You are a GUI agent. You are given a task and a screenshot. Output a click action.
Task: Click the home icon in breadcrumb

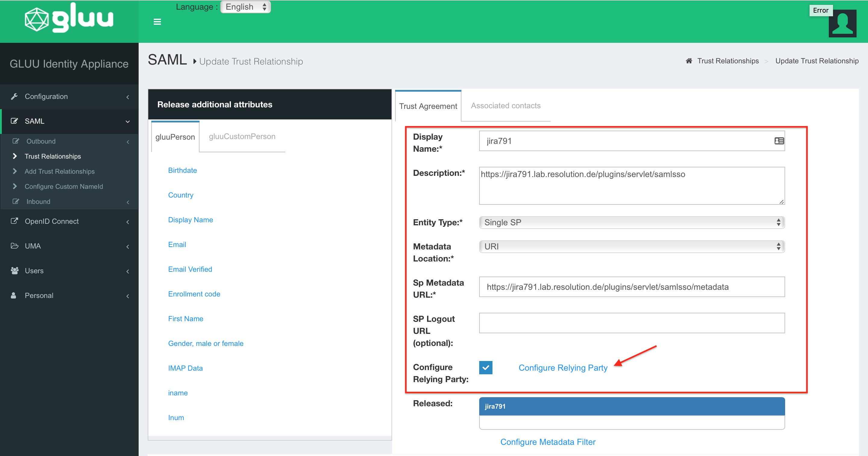click(689, 61)
